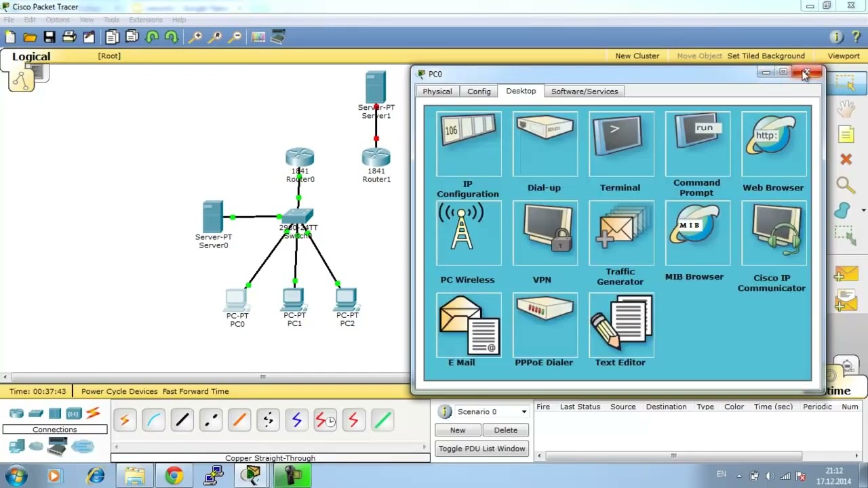Switch to the Logical workspace tab
This screenshot has width=868, height=488.
tap(31, 57)
